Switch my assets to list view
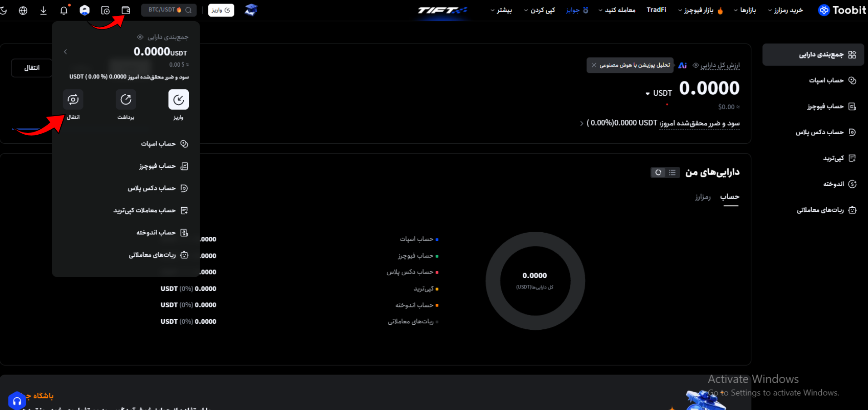 (x=672, y=172)
